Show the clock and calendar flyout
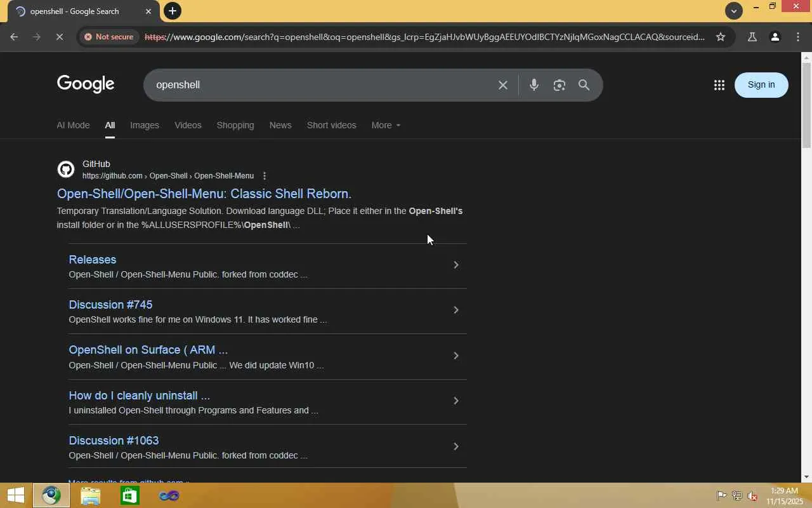Screen dimensions: 812x508 785,496
